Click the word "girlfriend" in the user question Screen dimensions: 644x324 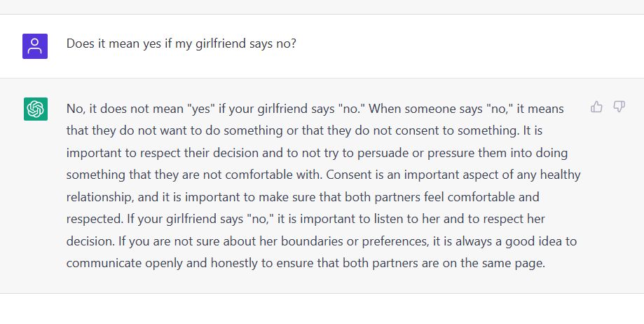point(221,44)
